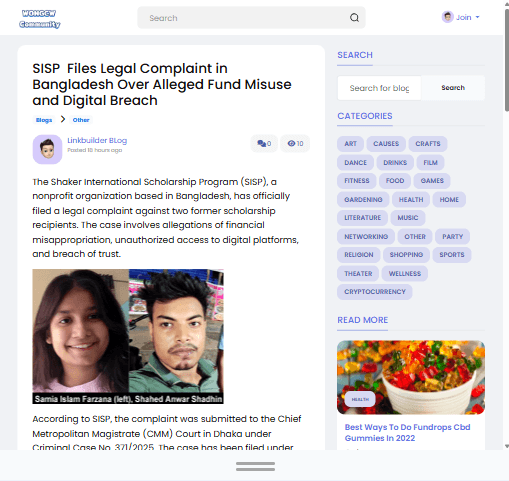Click the magnifier icon in top search bar
The width and height of the screenshot is (509, 481).
(354, 18)
